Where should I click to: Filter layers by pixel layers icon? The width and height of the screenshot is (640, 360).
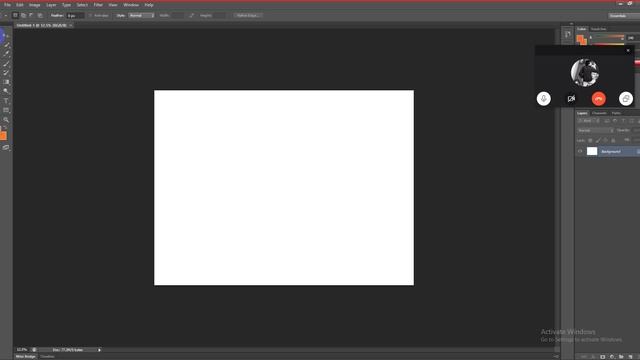coord(607,121)
